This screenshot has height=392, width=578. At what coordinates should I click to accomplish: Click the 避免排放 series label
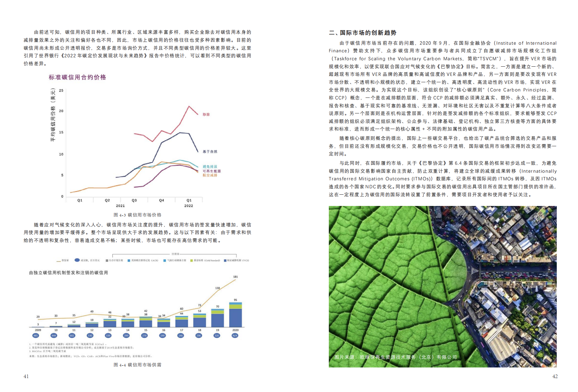(x=210, y=167)
